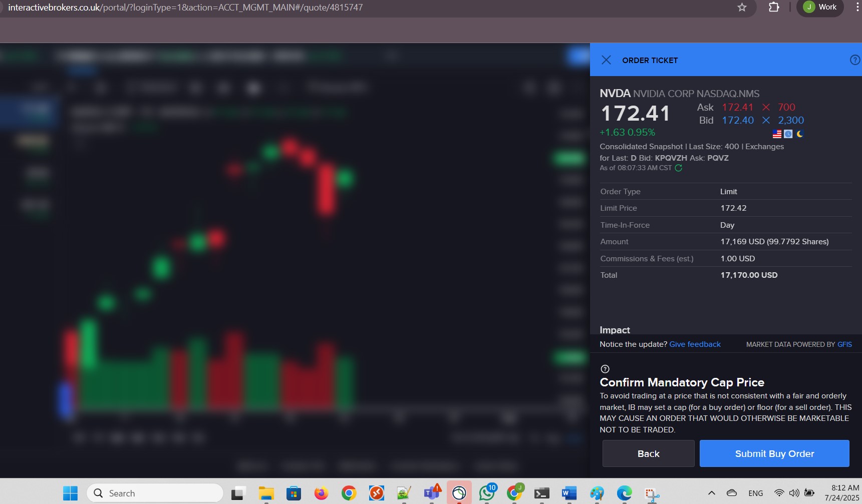The image size is (862, 504).
Task: Open the Windows Start menu
Action: click(70, 493)
